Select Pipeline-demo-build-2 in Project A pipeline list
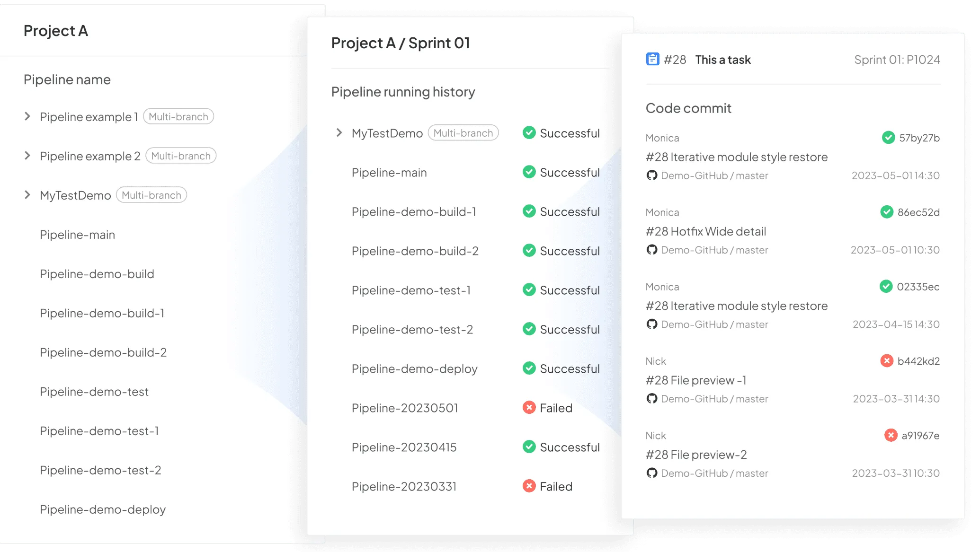This screenshot has height=552, width=980. [103, 352]
